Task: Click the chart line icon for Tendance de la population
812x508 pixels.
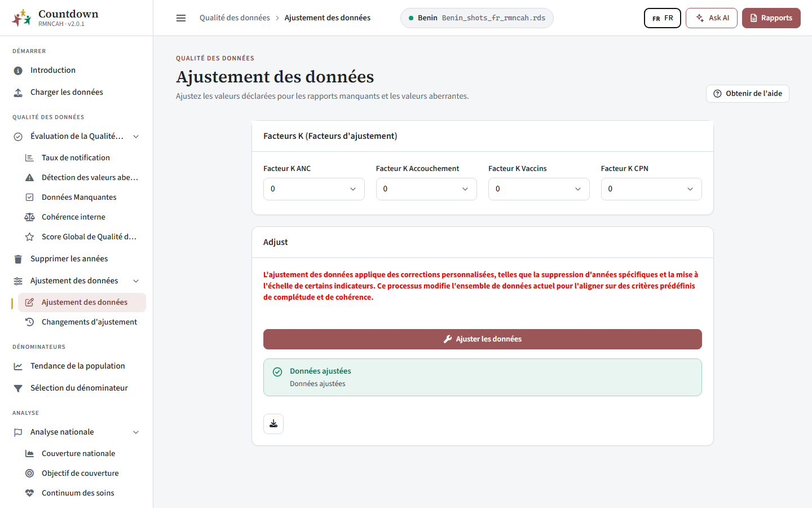Action: pos(18,366)
